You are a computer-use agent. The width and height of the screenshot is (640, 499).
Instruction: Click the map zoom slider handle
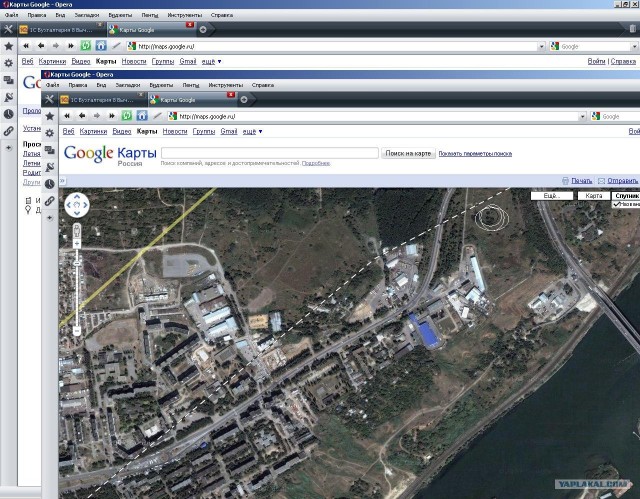tap(77, 264)
